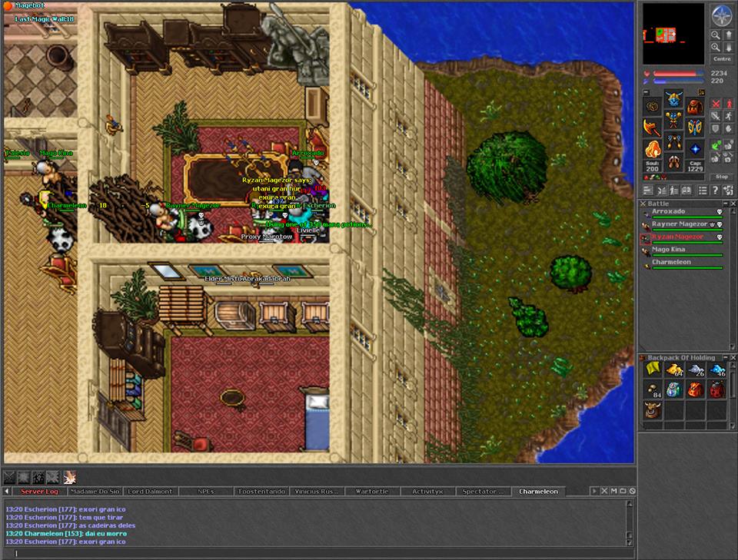Click the Stop button

tap(722, 177)
